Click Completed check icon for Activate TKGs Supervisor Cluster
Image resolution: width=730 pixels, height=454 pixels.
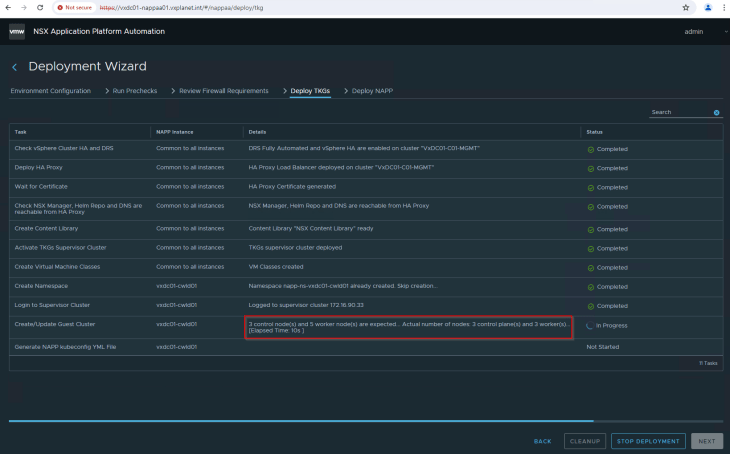pos(591,249)
